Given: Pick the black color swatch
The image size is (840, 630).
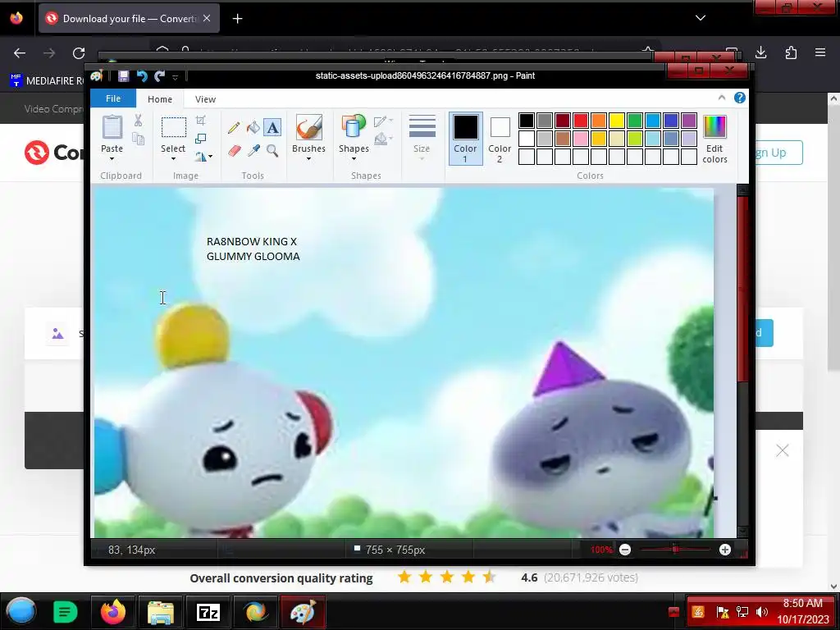Looking at the screenshot, I should pyautogui.click(x=527, y=121).
